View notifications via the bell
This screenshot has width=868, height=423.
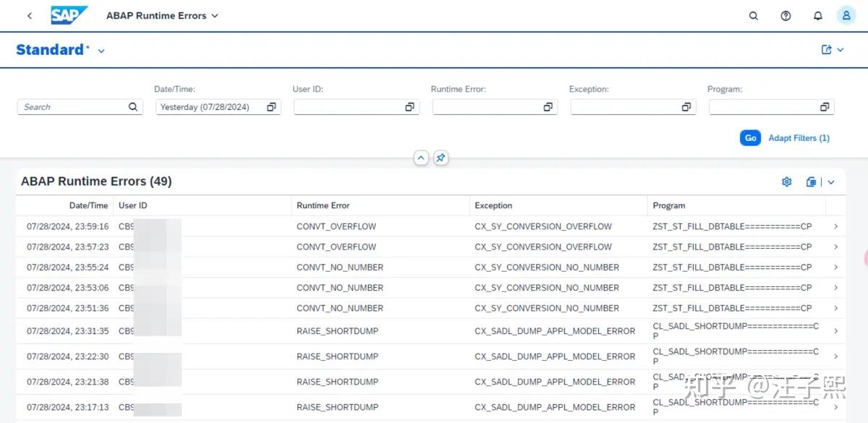818,15
